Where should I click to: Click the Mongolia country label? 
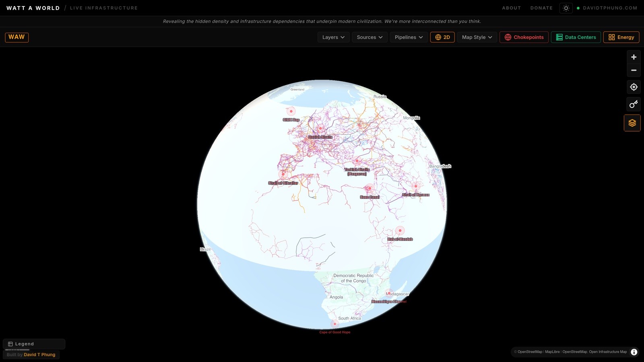coord(411,118)
